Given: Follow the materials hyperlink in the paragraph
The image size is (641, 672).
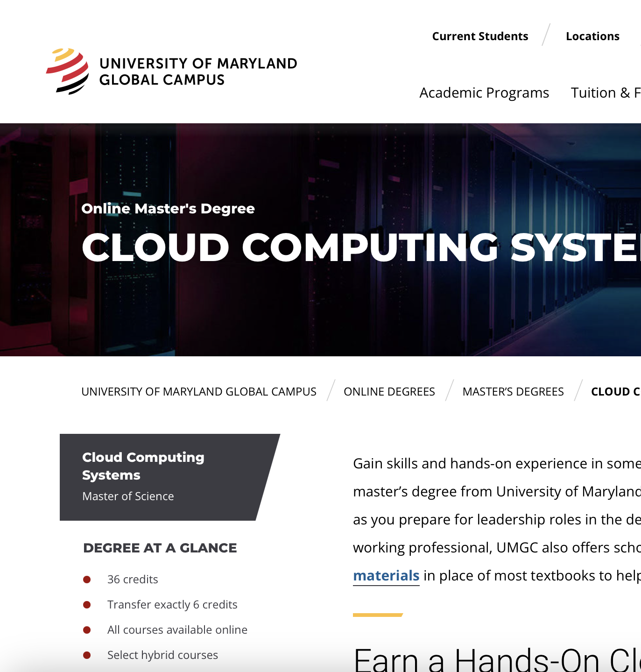Looking at the screenshot, I should click(386, 575).
